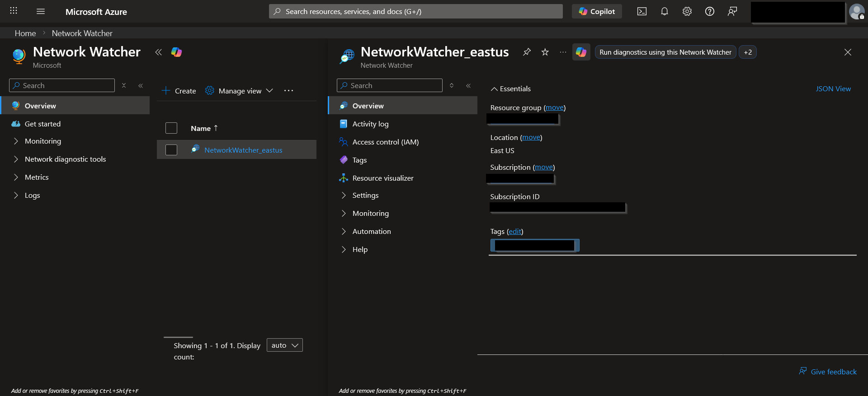Expand the Metrics section
The width and height of the screenshot is (868, 396).
16,177
